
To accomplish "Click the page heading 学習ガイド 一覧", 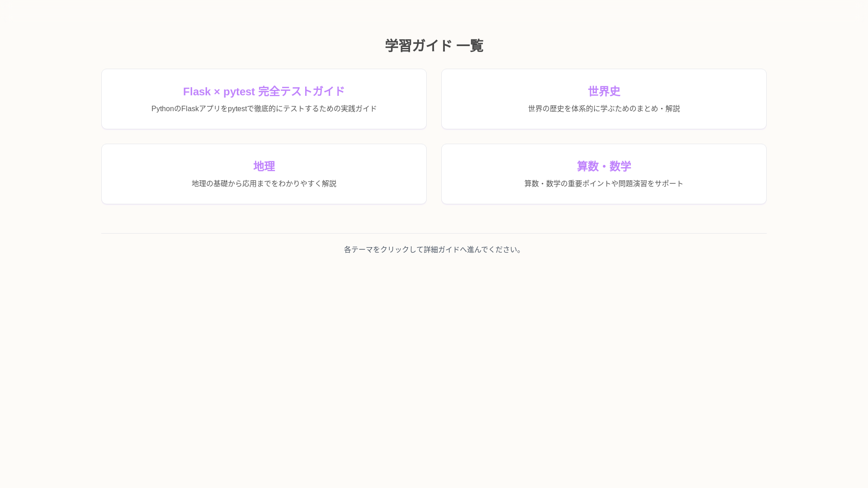I will (x=434, y=46).
